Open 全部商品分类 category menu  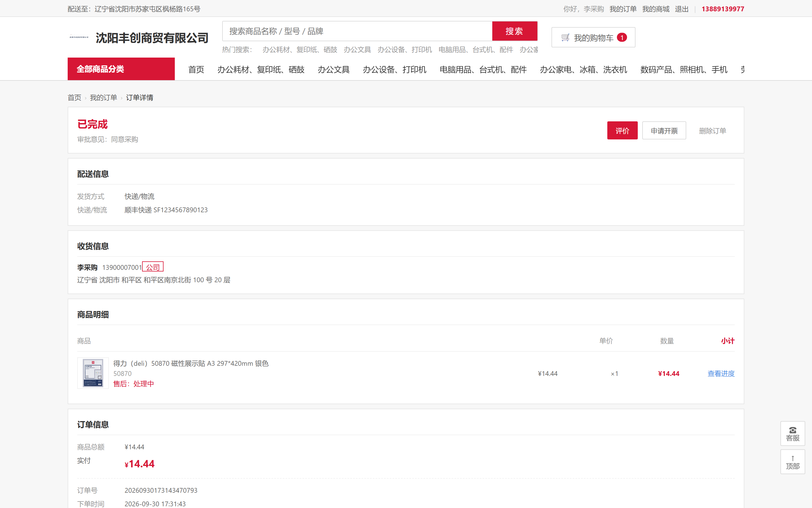tap(121, 69)
